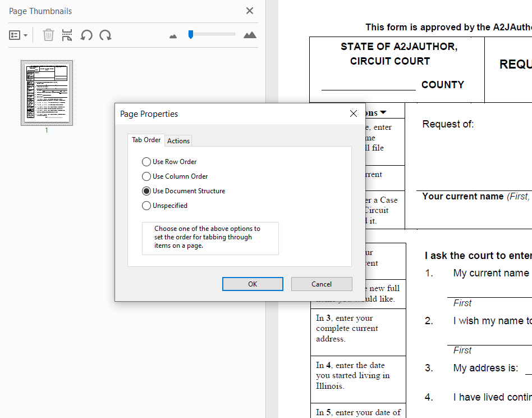Click the 'Request of:' text in document
Viewport: 532px width, 418px height.
448,124
